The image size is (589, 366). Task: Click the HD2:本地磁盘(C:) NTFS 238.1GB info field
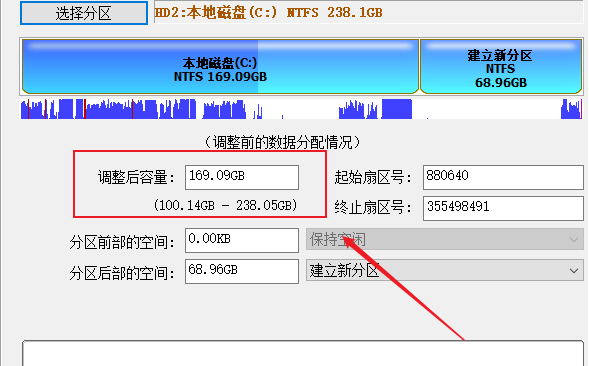pos(369,12)
